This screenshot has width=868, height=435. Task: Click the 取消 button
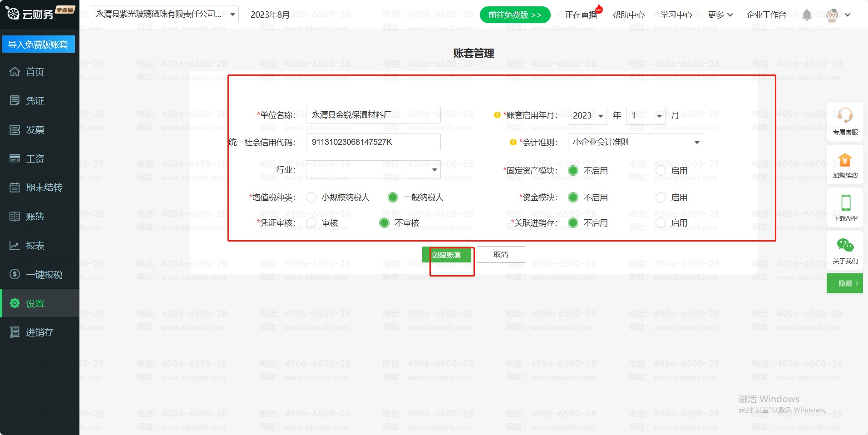501,255
